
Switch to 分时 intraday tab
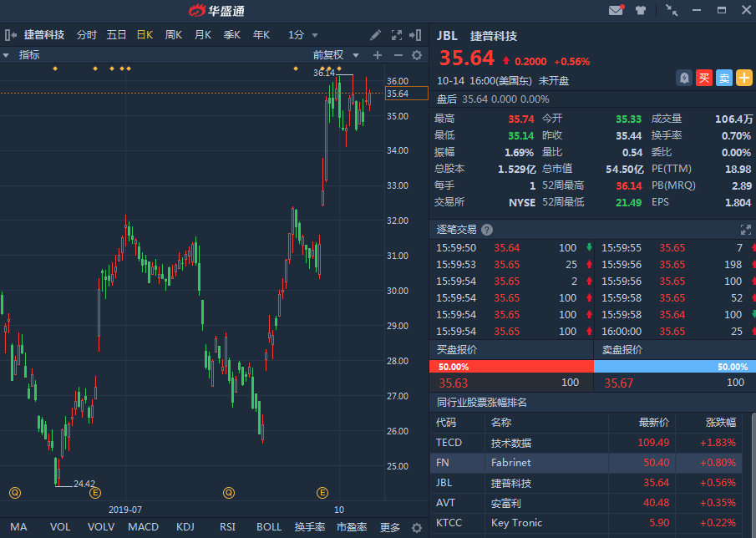coord(87,35)
